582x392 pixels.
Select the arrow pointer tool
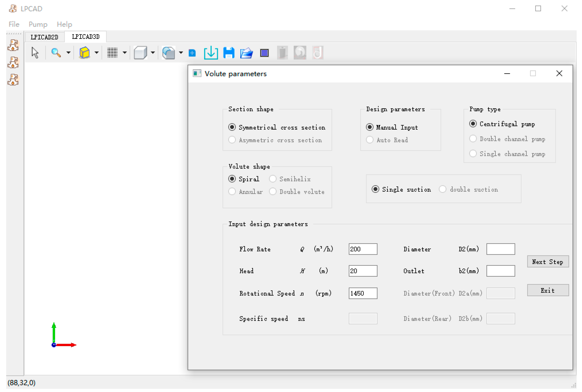pyautogui.click(x=35, y=53)
